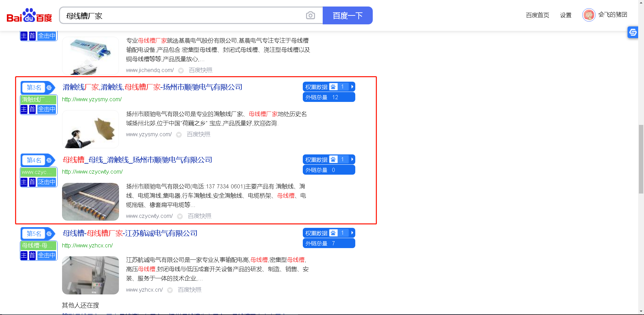Open result title 滑触线厂家-扬州市顺驰电气有限公司
Viewport: 644px width, 315px height.
click(x=152, y=87)
